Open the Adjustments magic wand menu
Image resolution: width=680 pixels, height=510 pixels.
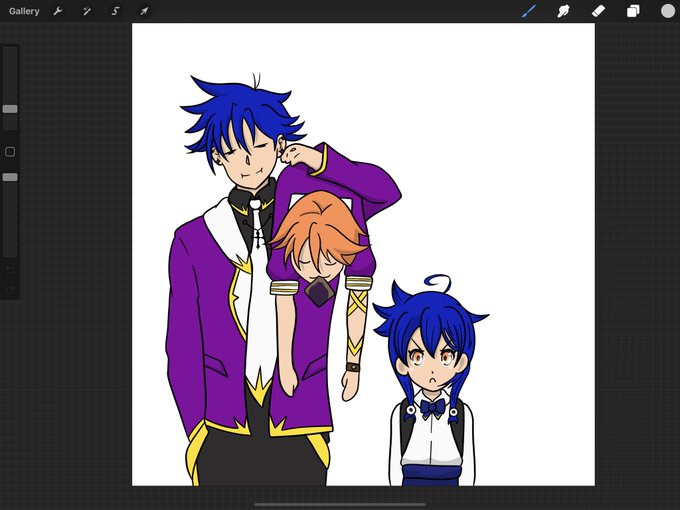[87, 11]
